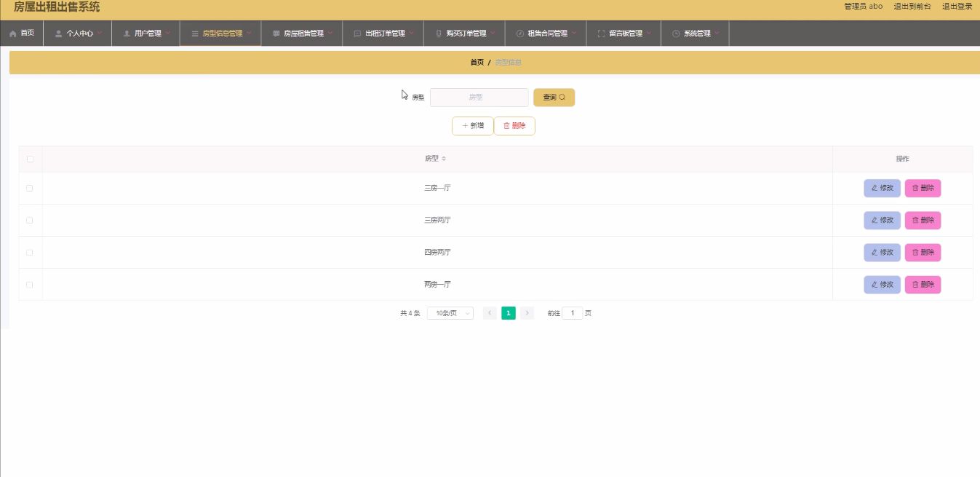Click the pencil 修改 button for 三房一厅
The width and height of the screenshot is (980, 477).
[883, 188]
